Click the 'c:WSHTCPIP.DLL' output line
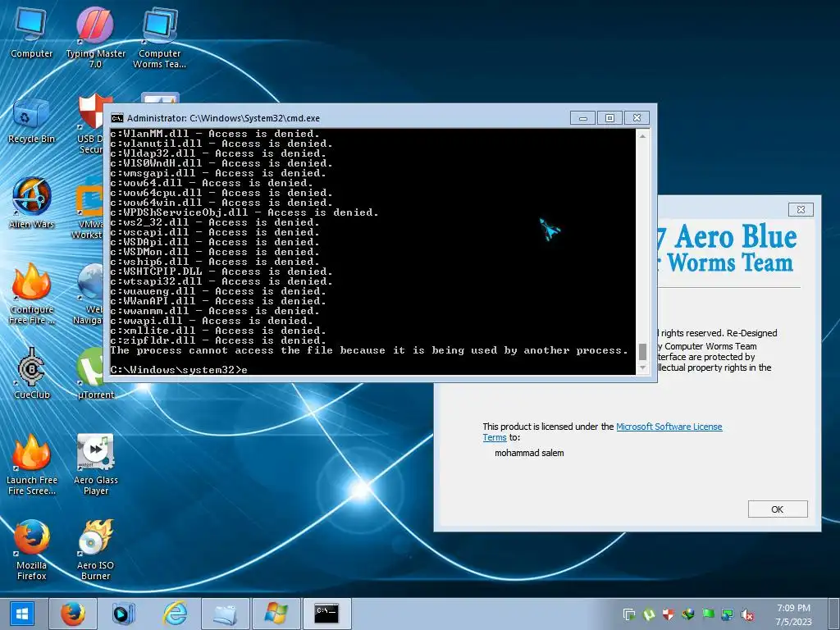This screenshot has height=630, width=840. [x=221, y=272]
